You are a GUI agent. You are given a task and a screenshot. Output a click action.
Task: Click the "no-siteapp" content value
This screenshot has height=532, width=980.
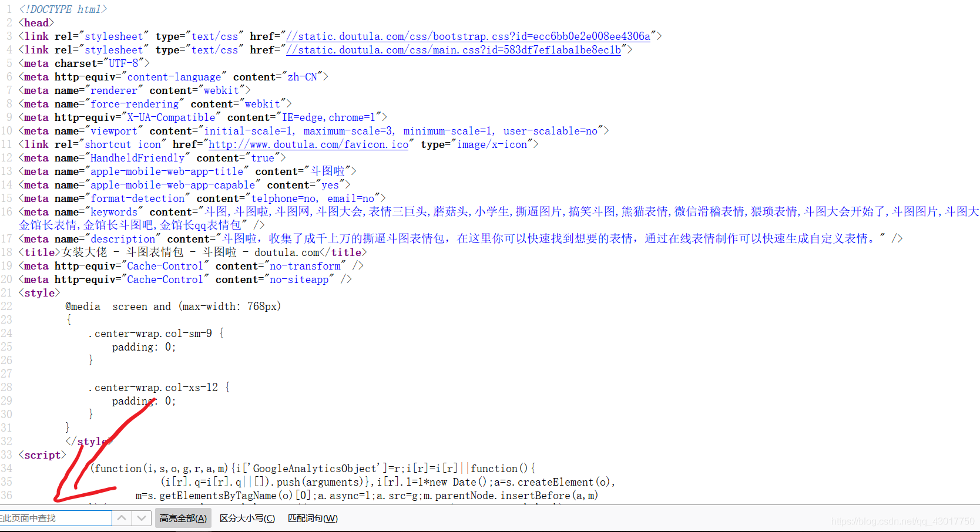click(x=299, y=280)
